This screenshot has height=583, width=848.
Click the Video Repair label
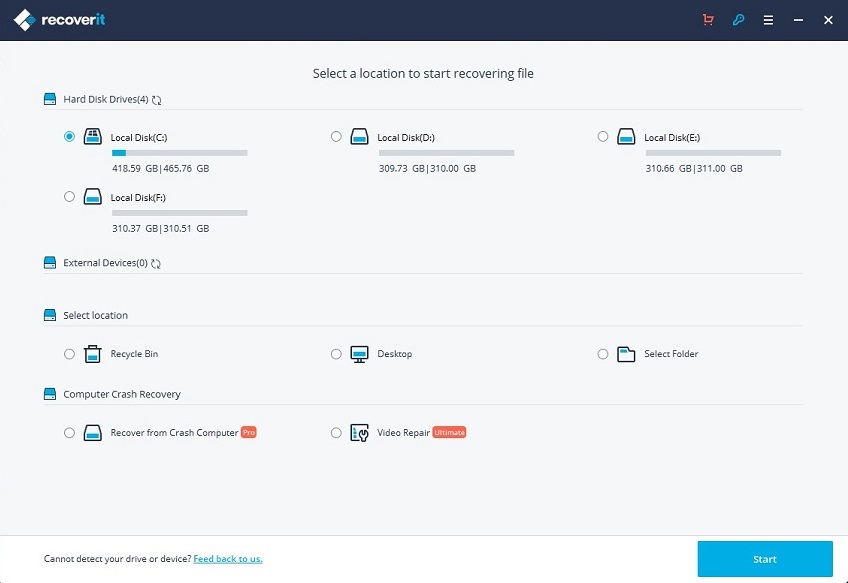point(403,433)
